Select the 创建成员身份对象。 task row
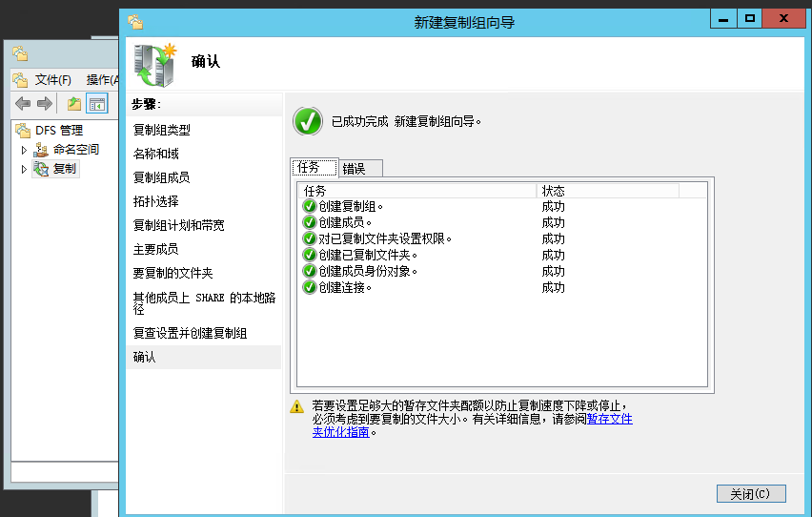The height and width of the screenshot is (517, 812). (x=502, y=271)
